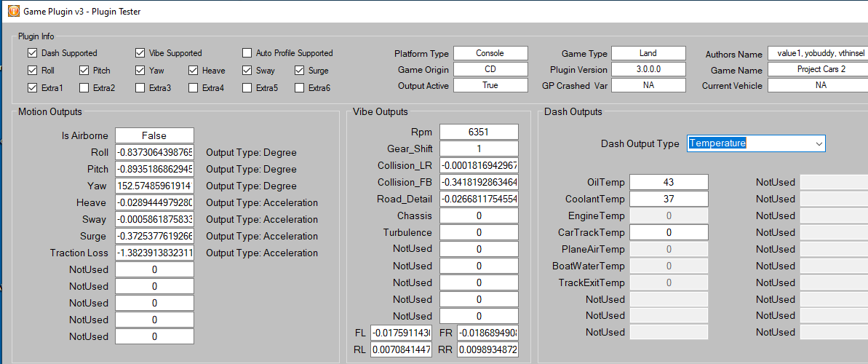Click 'Output Type: Acceleration' beside Traction Loss
Viewport: 868px width, 364px height.
coord(262,253)
